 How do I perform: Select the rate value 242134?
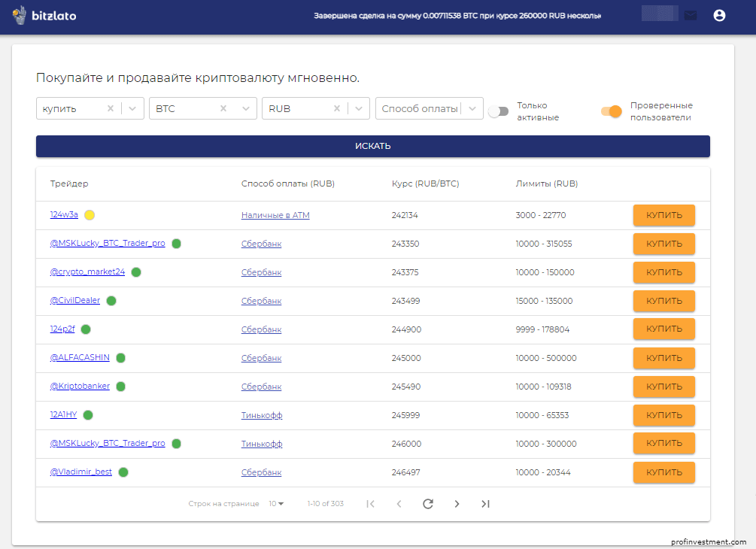tap(405, 215)
